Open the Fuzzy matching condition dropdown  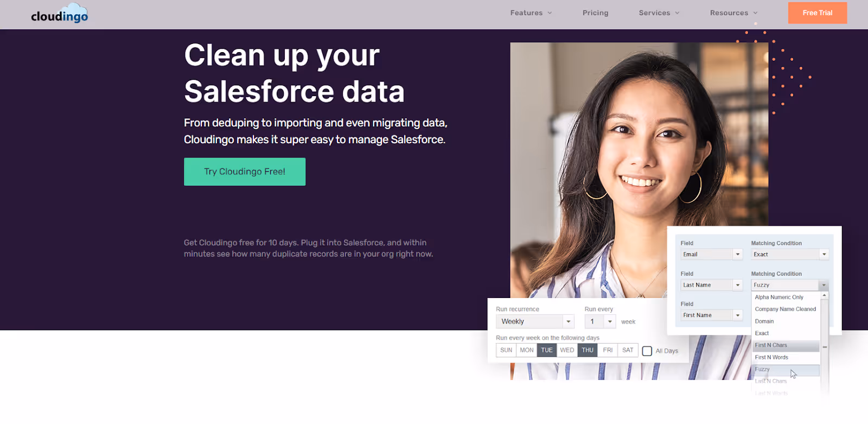coord(790,285)
